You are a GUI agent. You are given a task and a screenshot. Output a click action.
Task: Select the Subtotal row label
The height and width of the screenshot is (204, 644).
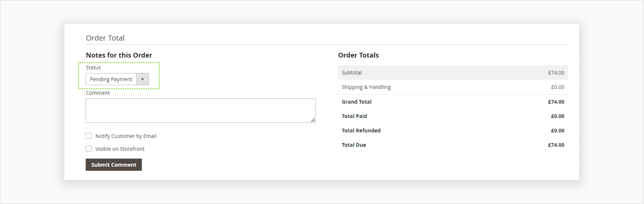[352, 72]
